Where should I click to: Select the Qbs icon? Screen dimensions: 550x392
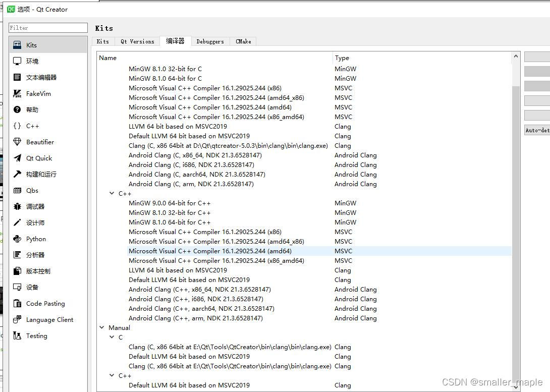17,190
